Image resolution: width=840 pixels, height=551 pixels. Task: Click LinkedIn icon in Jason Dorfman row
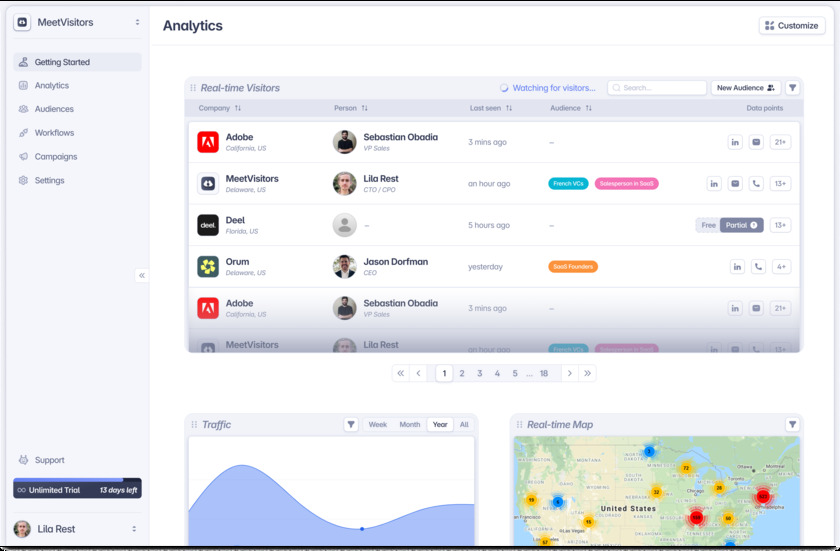[737, 267]
